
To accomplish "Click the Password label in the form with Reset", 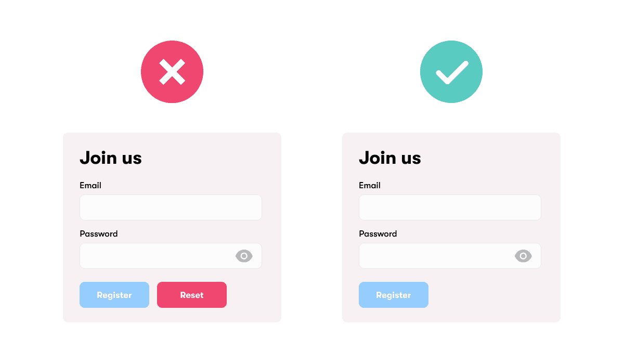I will click(99, 234).
